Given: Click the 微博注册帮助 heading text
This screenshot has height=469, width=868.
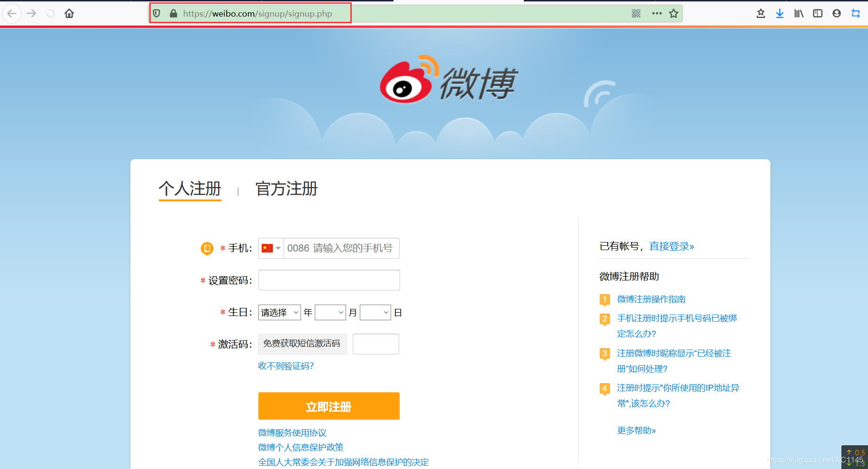Looking at the screenshot, I should (x=629, y=276).
